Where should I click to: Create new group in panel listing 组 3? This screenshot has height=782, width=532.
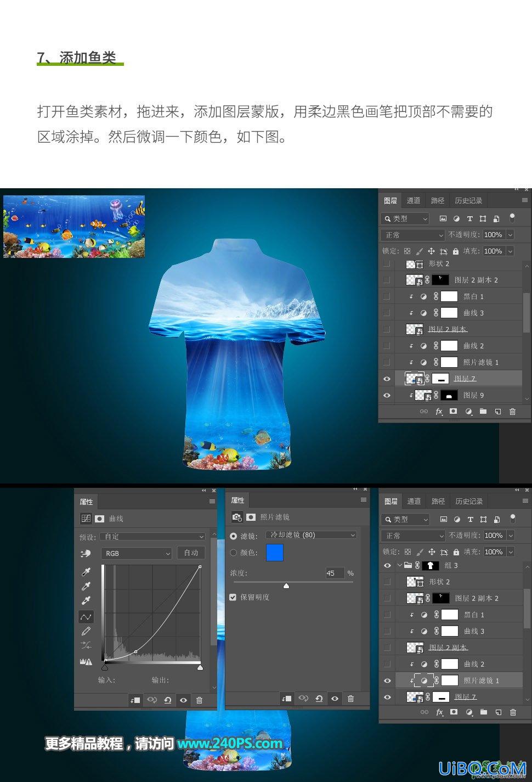483,712
